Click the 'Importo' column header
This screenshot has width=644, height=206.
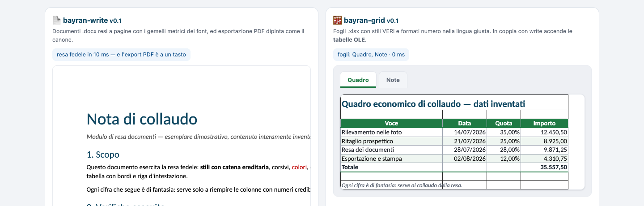click(544, 123)
